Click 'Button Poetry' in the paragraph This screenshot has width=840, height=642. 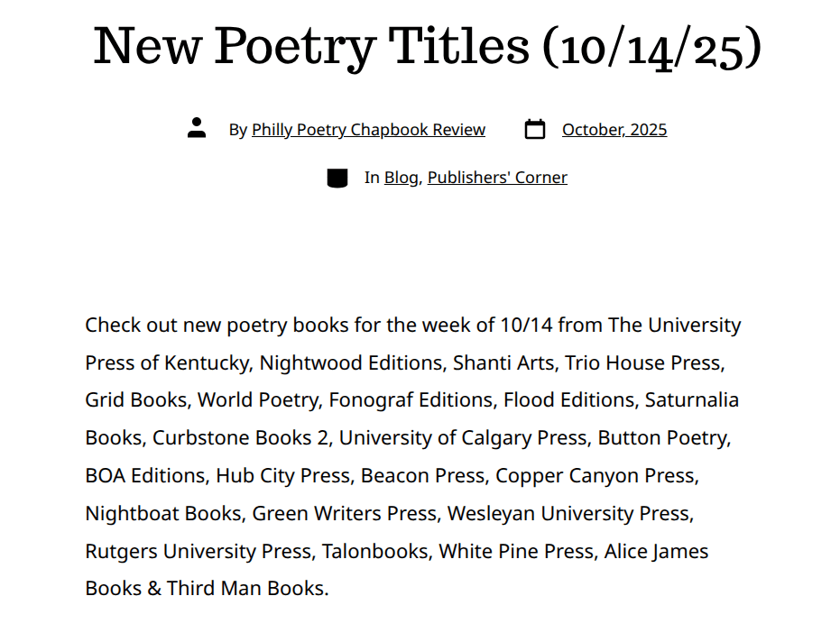pos(662,437)
